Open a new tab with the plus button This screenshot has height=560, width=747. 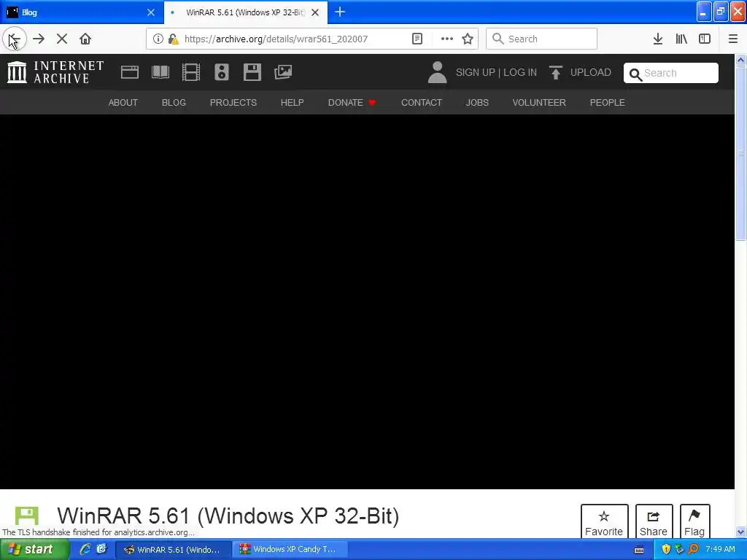tap(340, 12)
